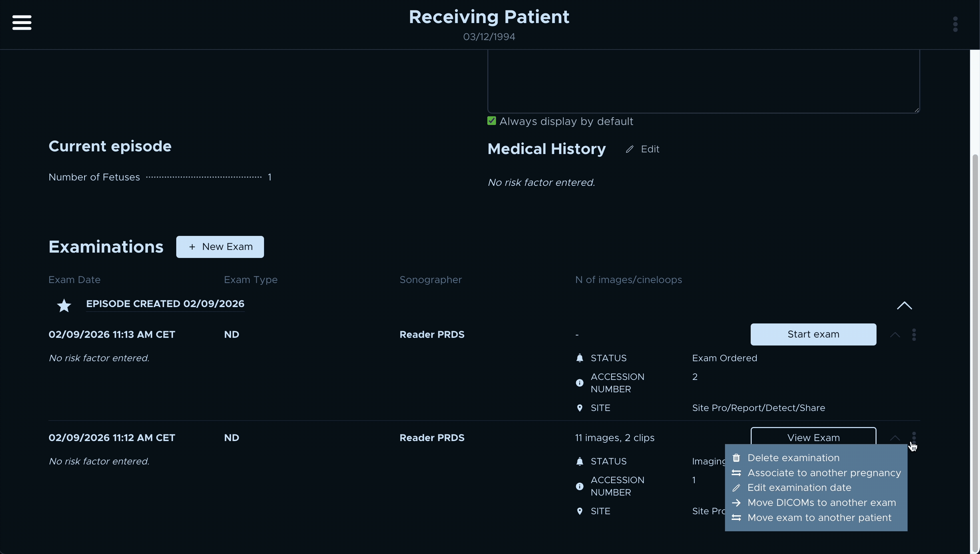This screenshot has width=980, height=554.
Task: Open the options menu at top right
Action: tap(955, 24)
